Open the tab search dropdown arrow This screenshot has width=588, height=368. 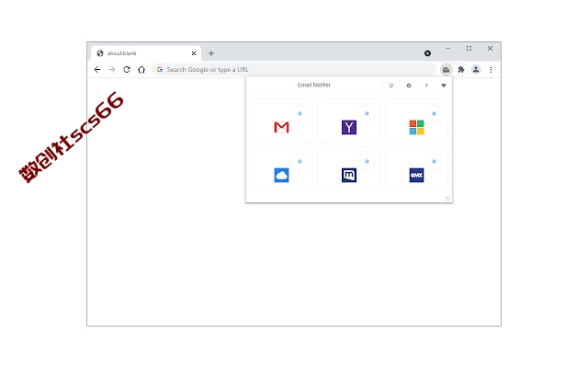(427, 53)
